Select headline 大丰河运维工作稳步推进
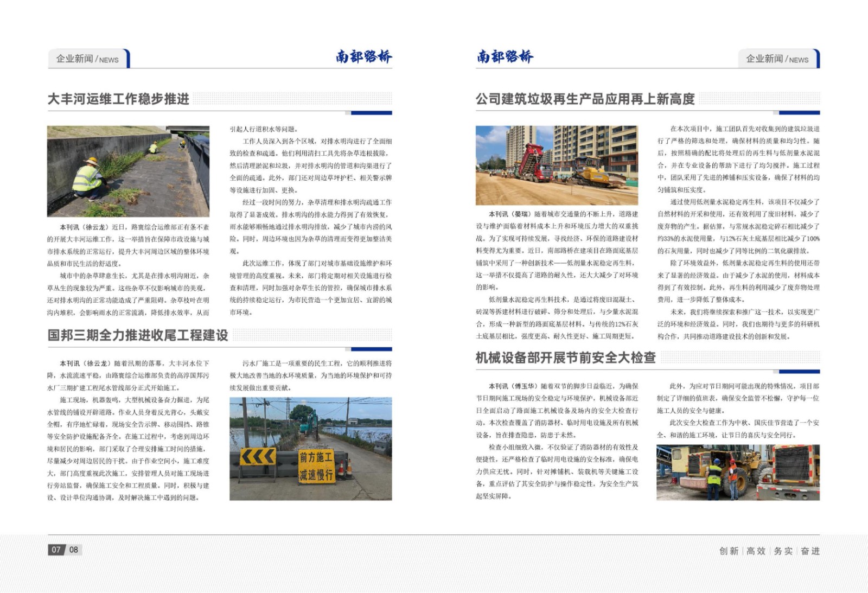The width and height of the screenshot is (868, 593). point(118,99)
